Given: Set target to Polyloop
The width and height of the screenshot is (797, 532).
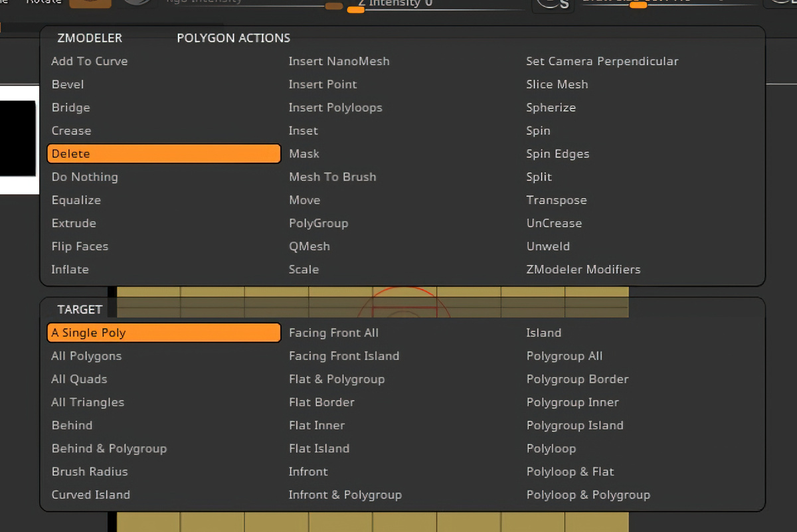Looking at the screenshot, I should click(x=551, y=448).
